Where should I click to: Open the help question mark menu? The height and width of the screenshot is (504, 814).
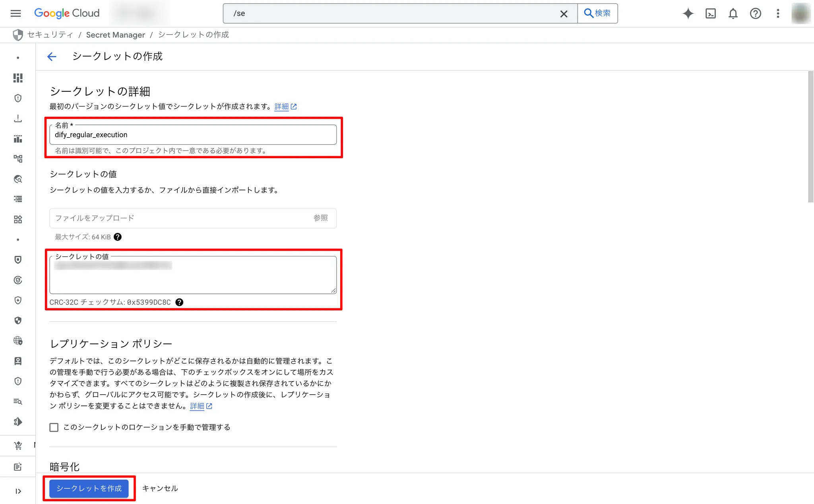(755, 14)
